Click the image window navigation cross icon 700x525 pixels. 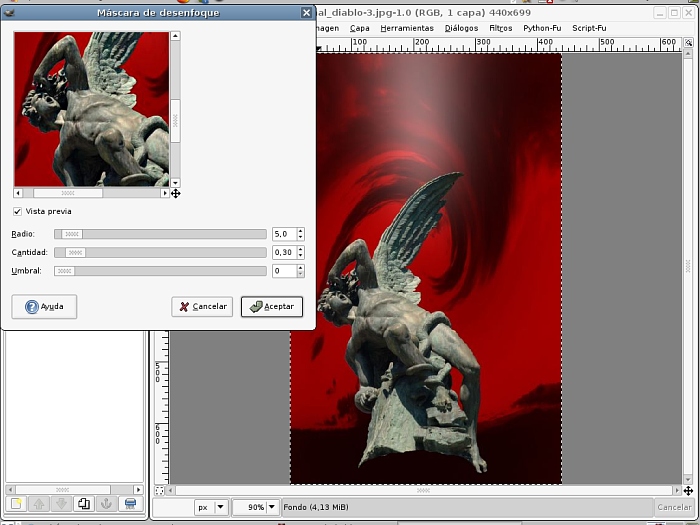pos(688,490)
